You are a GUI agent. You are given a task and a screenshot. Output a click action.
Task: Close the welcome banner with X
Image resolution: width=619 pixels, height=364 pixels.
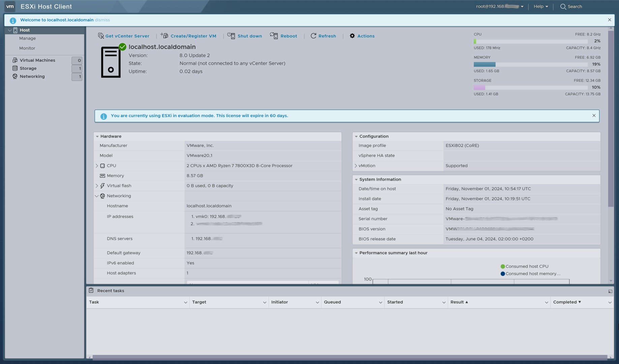point(610,20)
